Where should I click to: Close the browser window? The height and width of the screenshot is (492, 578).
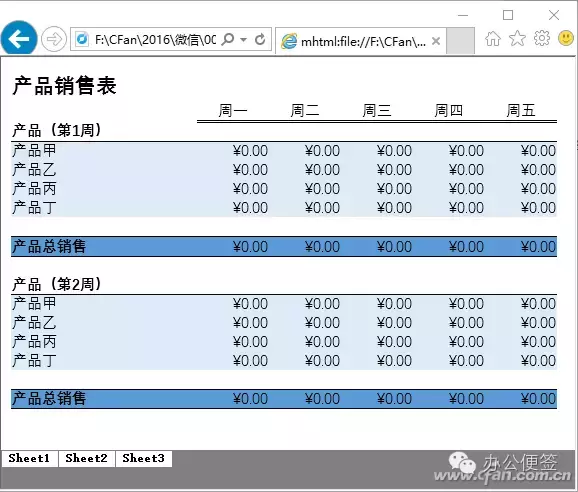(x=554, y=15)
